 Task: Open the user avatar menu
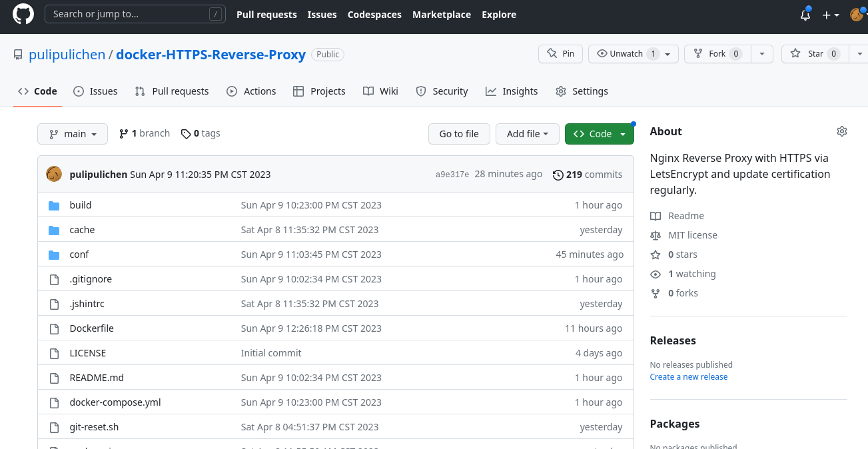pos(857,15)
